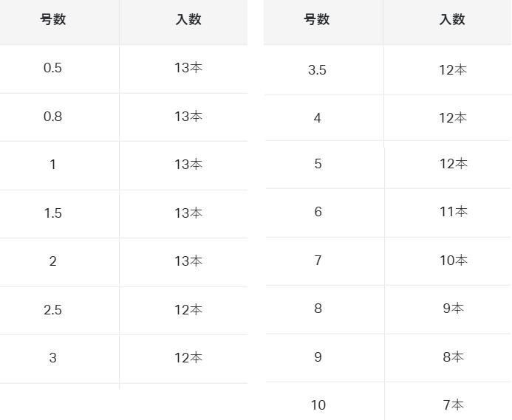Screen dimensions: 512x420
Task: Click the 1.5 size cell
Action: [x=52, y=213]
